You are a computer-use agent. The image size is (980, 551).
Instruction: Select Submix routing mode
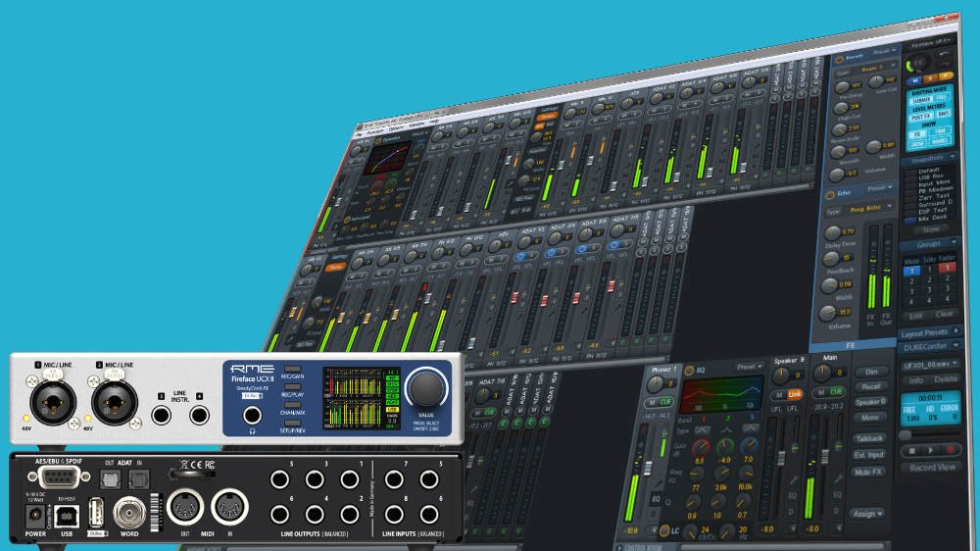click(920, 100)
